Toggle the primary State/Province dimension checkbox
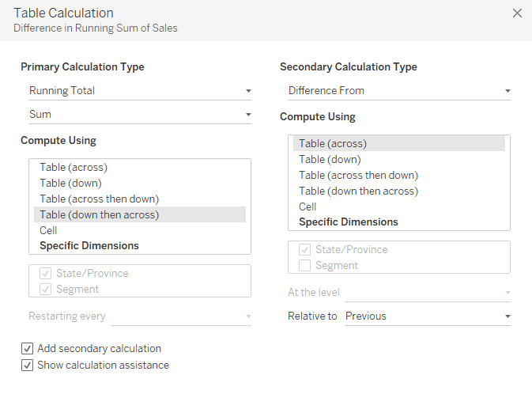Screen dimensions: 532x394 [46, 274]
